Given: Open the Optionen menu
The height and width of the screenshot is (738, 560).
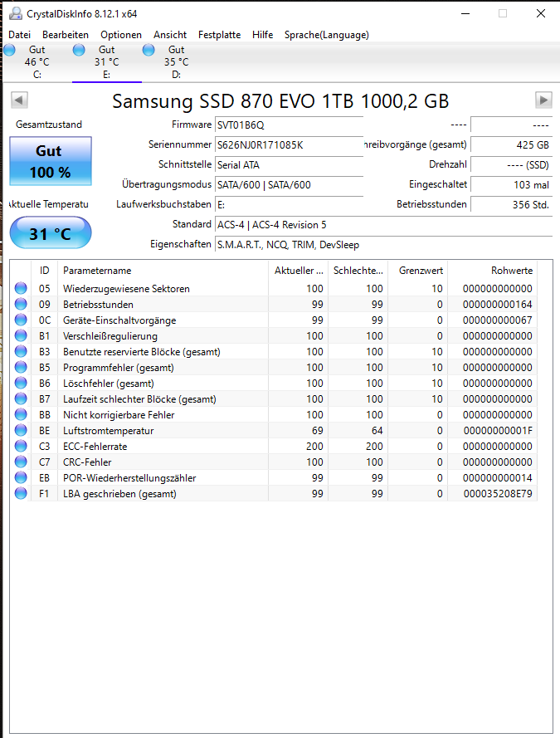Looking at the screenshot, I should [x=121, y=35].
